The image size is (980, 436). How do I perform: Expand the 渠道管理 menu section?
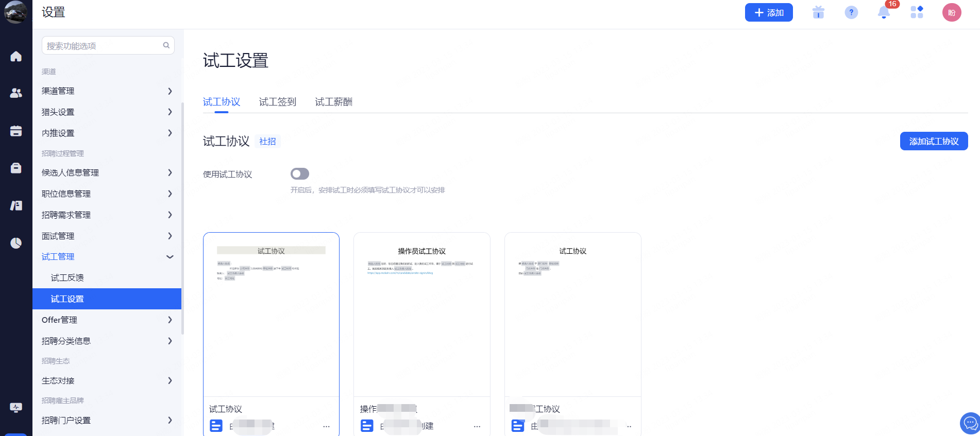coord(107,91)
